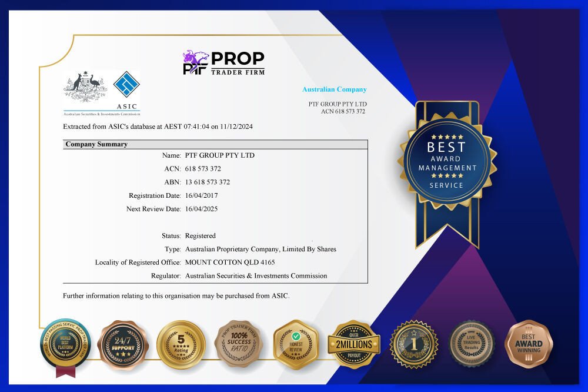Click the ABN value 13 618 573 372
The width and height of the screenshot is (588, 392).
click(208, 182)
